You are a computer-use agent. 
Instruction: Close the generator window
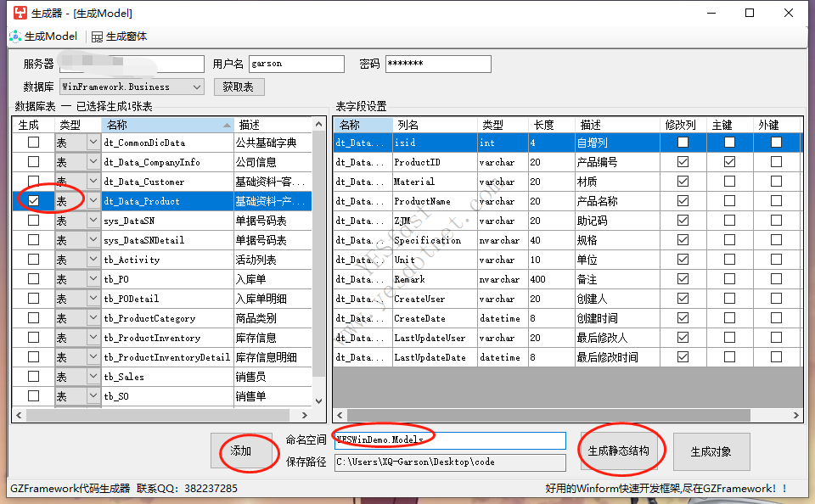[x=789, y=13]
